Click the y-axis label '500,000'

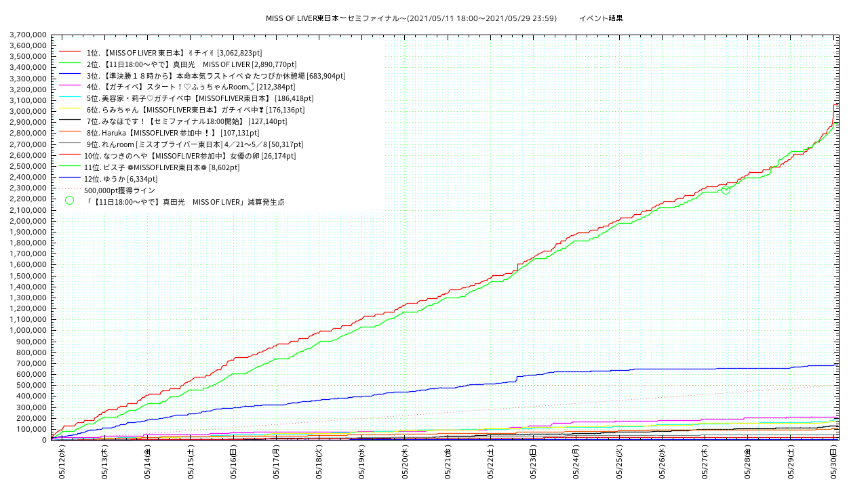coord(32,386)
